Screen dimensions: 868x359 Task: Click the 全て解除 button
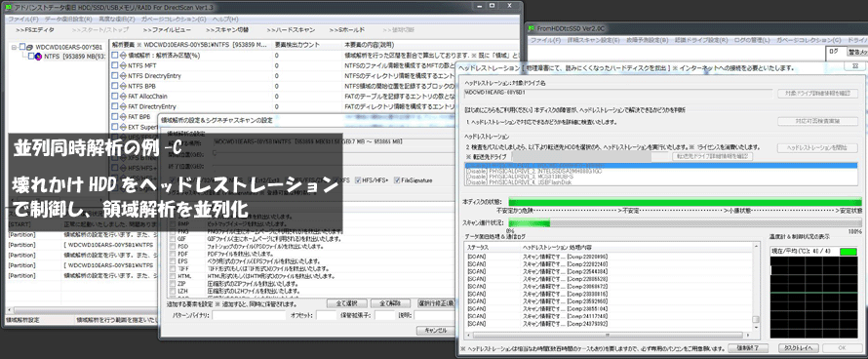[x=390, y=303]
